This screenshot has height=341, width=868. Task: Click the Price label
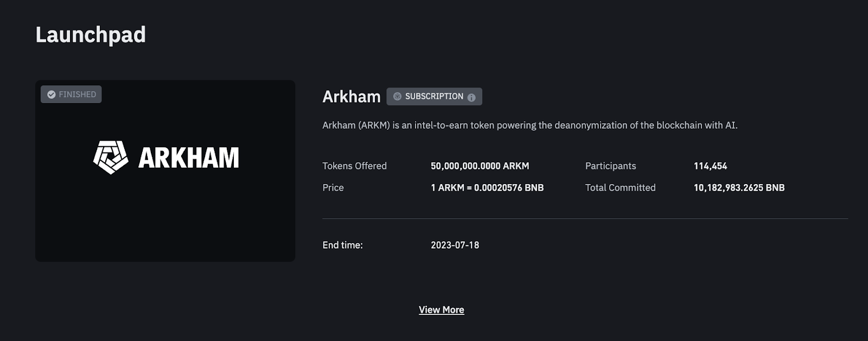[x=333, y=188]
